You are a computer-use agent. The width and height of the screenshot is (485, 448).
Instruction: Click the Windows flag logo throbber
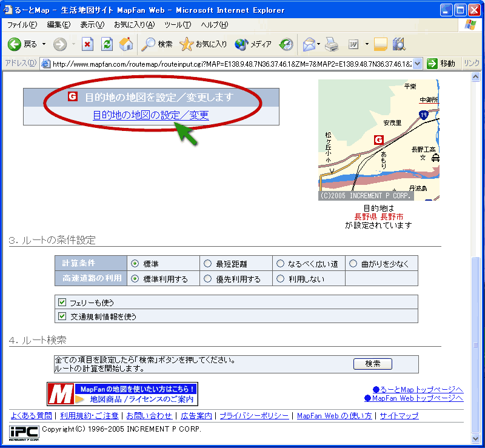click(470, 25)
